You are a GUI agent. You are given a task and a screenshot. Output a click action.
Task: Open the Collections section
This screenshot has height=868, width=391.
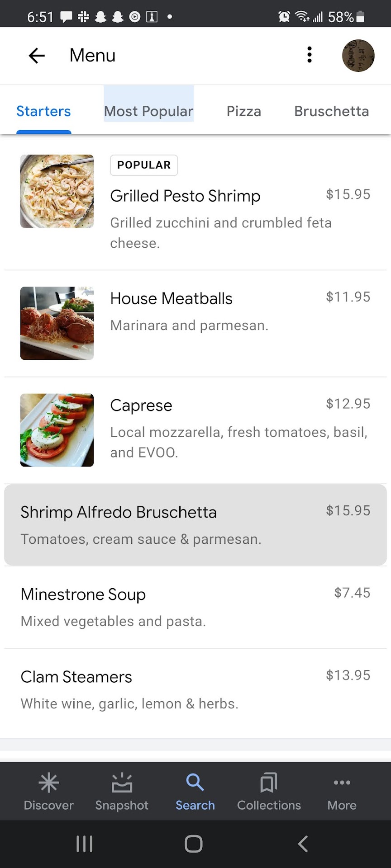(x=269, y=791)
